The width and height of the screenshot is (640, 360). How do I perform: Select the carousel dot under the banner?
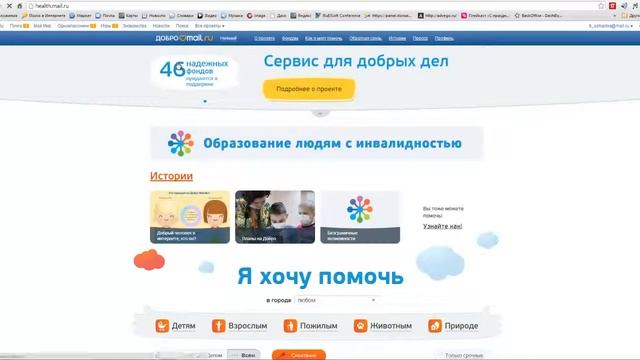[205, 101]
